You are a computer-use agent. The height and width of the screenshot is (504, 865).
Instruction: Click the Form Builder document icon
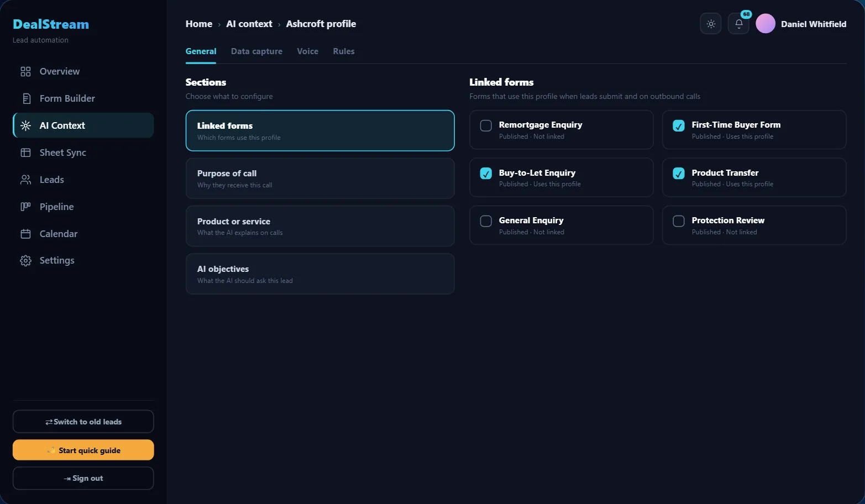26,98
